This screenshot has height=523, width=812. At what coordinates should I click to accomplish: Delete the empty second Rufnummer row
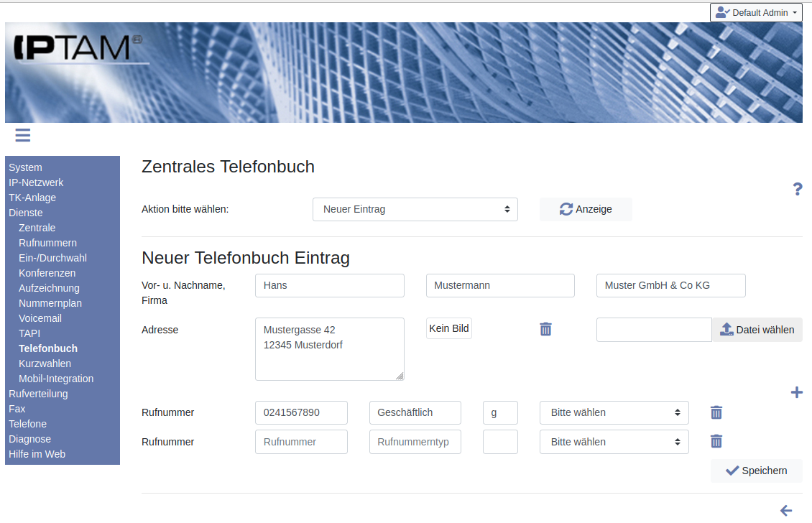(716, 442)
